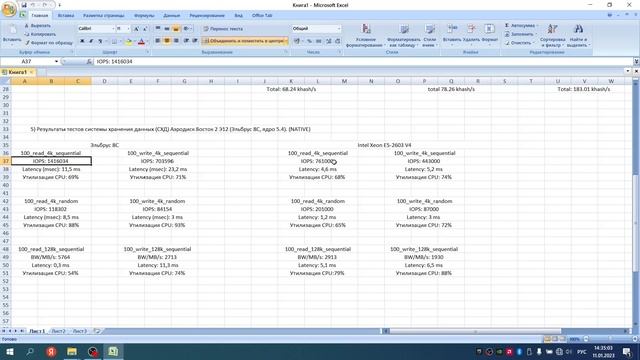Open Cell Styles (Стили ячеек) gallery
This screenshot has width=640, height=360.
(429, 35)
